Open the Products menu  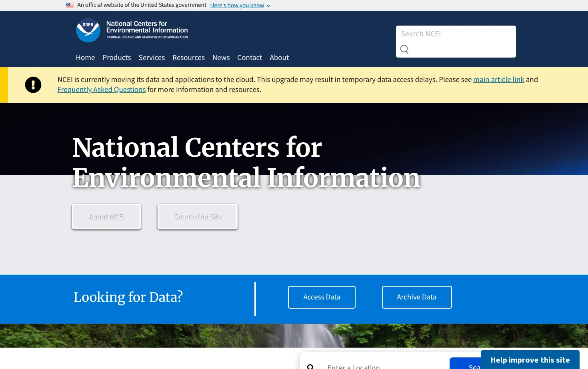[x=117, y=58]
